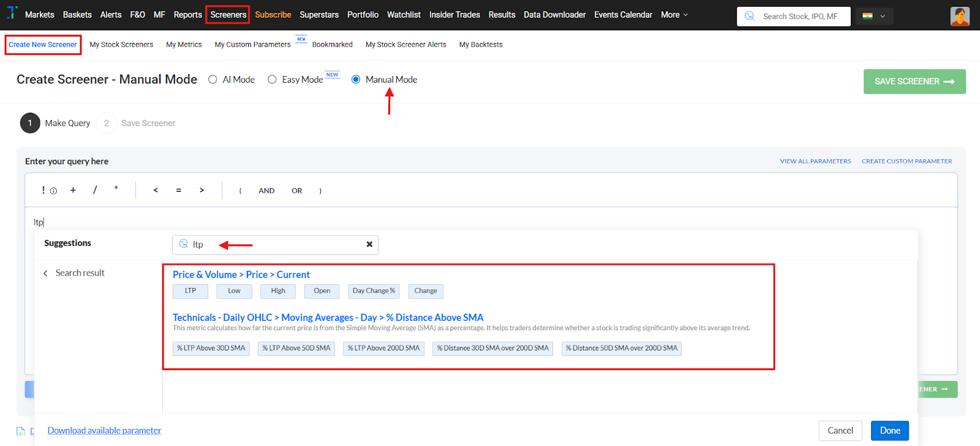Click the site logo icon

12,13
